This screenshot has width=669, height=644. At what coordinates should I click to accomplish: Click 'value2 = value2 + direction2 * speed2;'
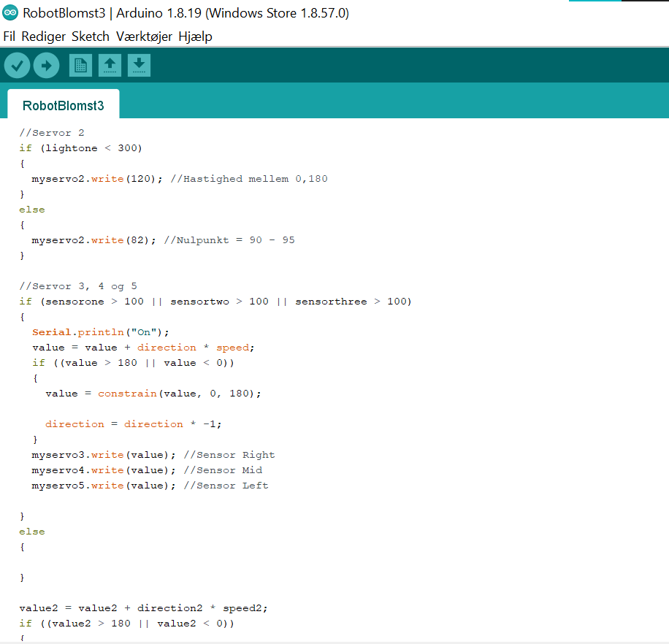[143, 608]
